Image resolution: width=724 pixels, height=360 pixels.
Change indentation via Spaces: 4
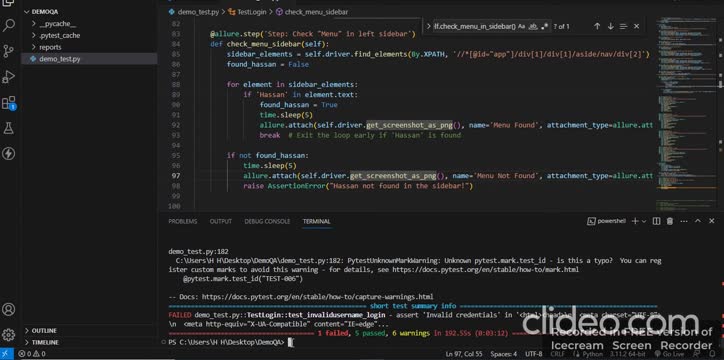point(504,354)
